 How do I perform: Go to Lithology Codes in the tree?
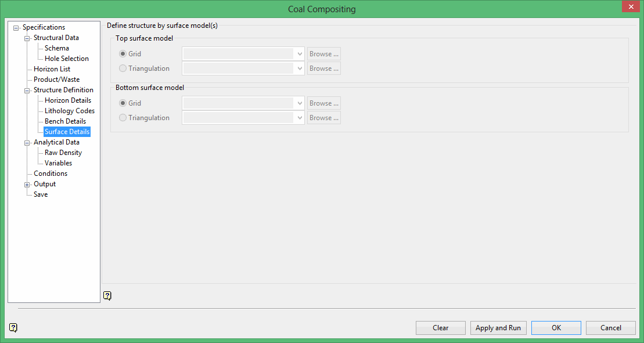coord(69,111)
